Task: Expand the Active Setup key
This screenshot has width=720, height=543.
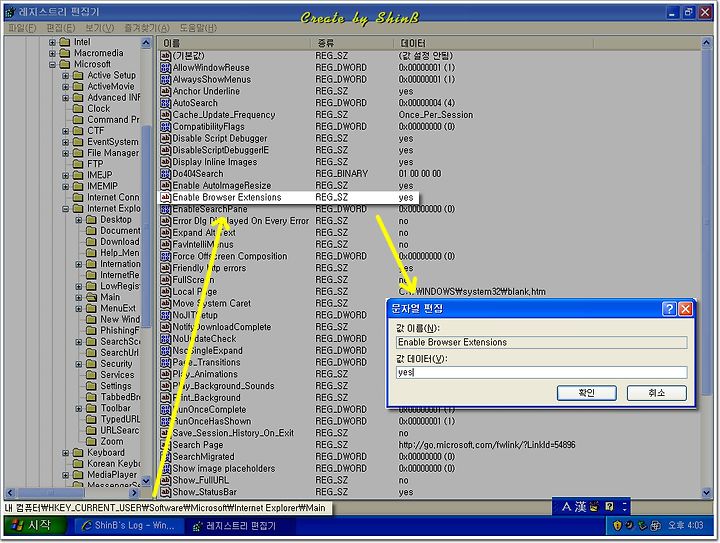Action: (65, 75)
